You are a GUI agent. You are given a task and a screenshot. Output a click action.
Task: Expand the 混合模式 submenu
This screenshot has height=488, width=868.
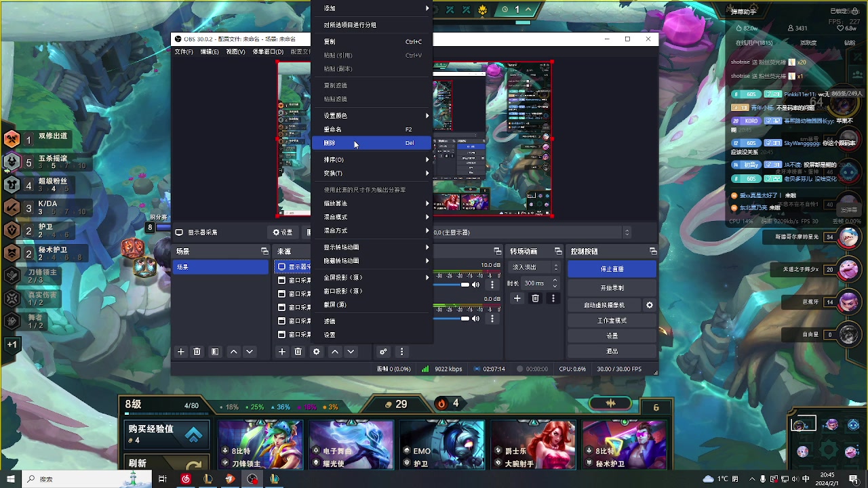(x=372, y=217)
